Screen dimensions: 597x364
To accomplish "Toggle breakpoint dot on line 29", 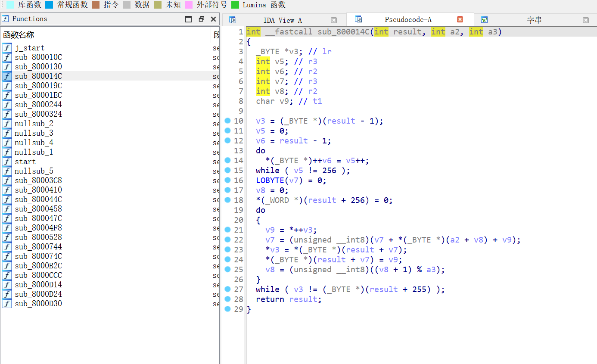I will [x=227, y=309].
